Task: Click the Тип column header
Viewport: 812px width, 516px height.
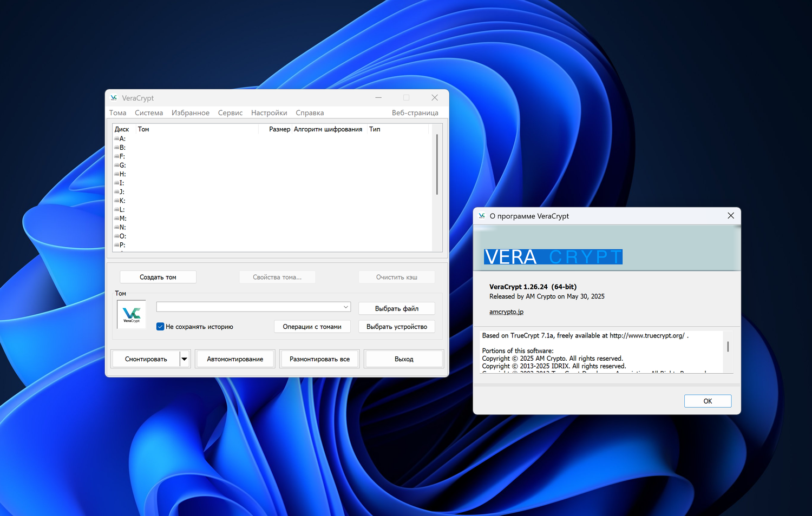Action: point(375,129)
